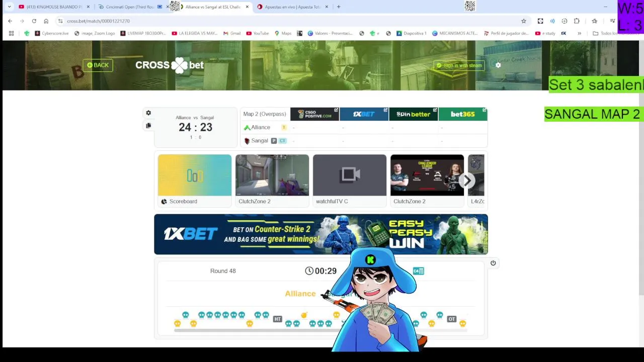644x362 pixels.
Task: Open the browser tab search dropdown arrow
Action: 9,7
